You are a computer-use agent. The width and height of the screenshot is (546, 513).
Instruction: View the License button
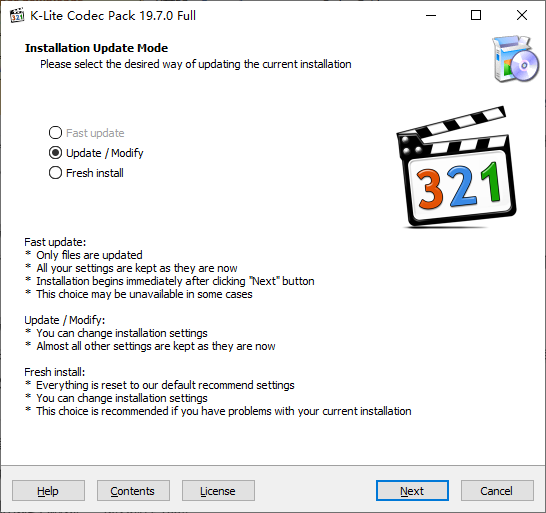click(218, 491)
